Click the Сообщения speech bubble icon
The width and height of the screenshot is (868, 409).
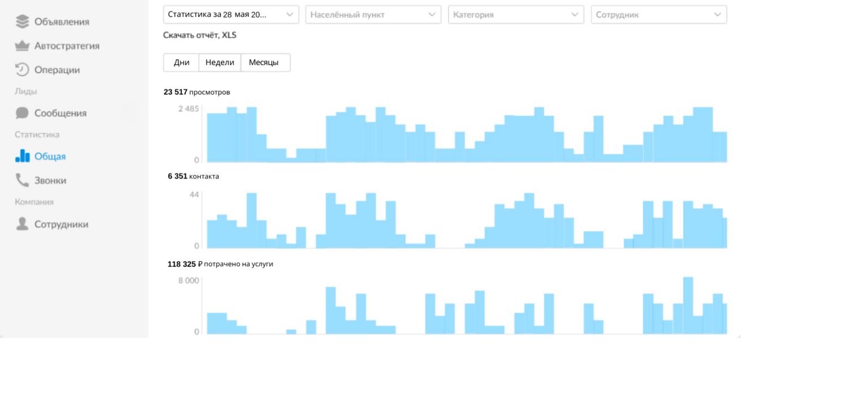(x=22, y=113)
